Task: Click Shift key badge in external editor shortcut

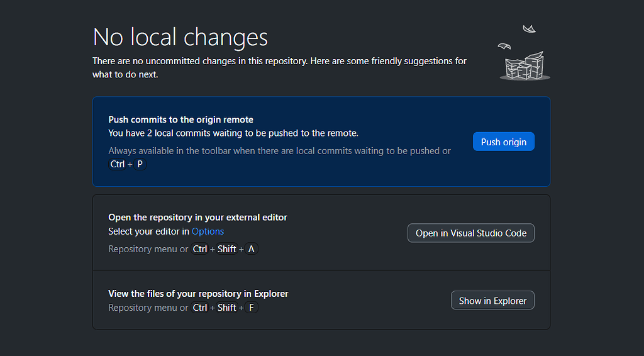Action: pyautogui.click(x=226, y=249)
